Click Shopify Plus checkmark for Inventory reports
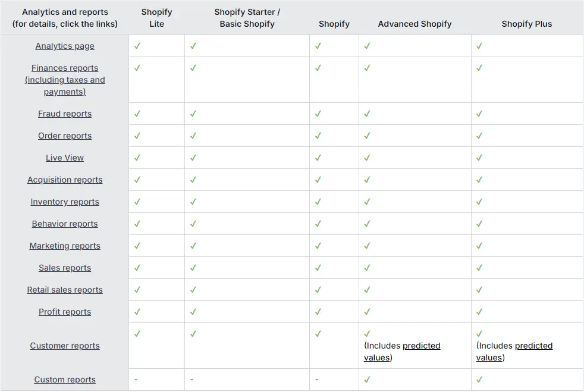This screenshot has width=584, height=392. pos(479,202)
